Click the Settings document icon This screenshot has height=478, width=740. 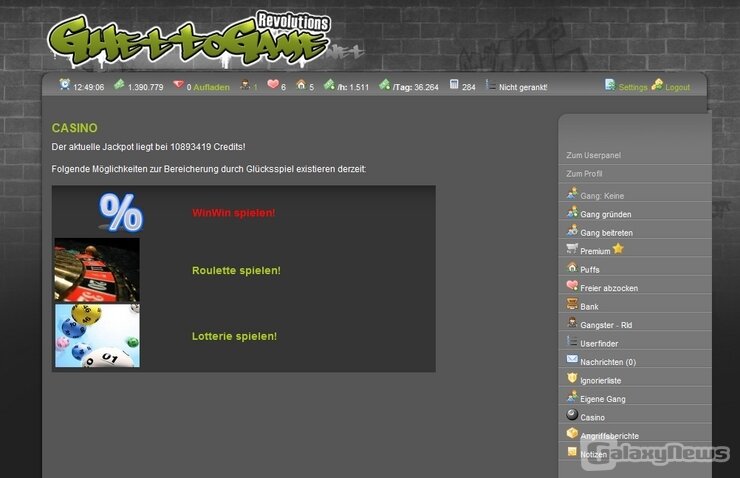pyautogui.click(x=610, y=84)
